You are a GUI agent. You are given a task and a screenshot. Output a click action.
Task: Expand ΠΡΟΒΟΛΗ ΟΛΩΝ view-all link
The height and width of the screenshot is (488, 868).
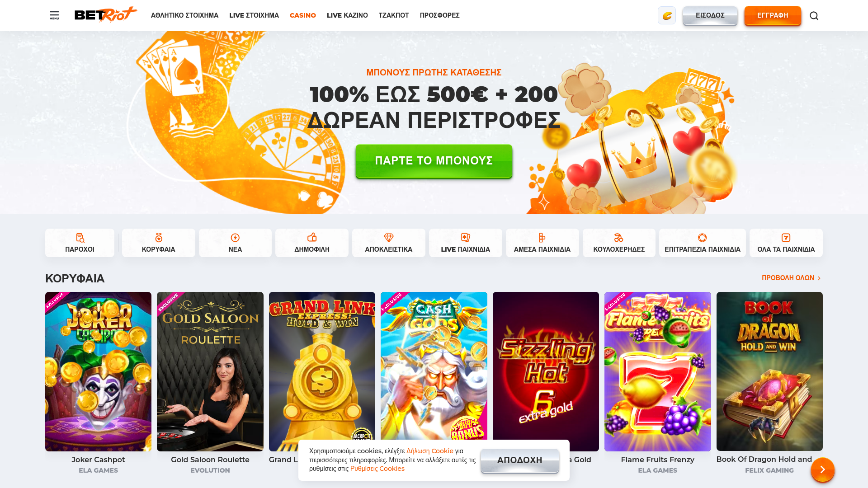(x=791, y=278)
